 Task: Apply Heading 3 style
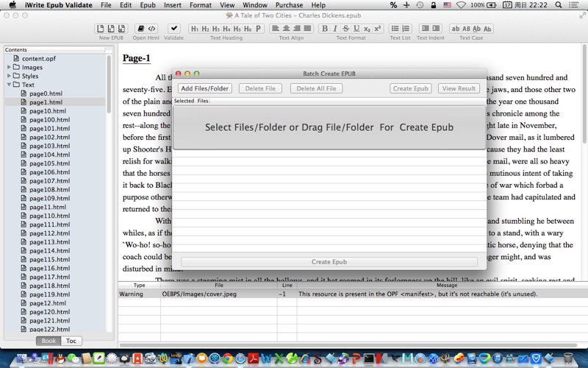[x=215, y=29]
